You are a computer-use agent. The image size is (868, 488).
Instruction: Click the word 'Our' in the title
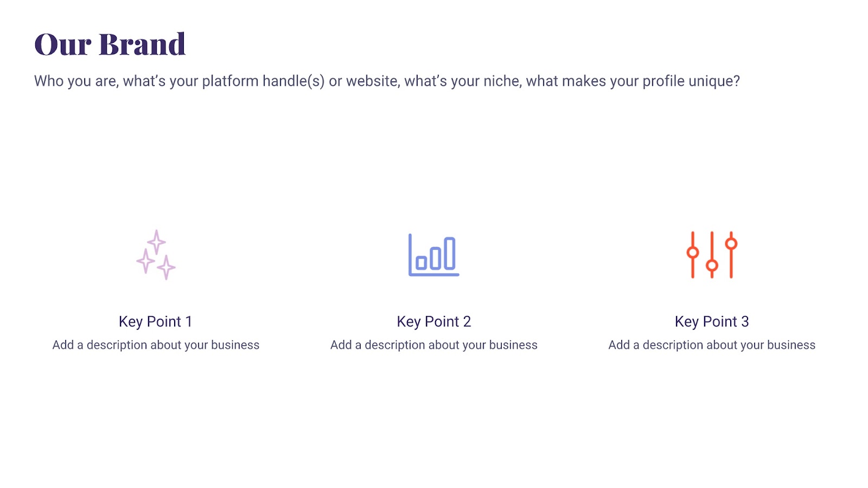[x=63, y=44]
